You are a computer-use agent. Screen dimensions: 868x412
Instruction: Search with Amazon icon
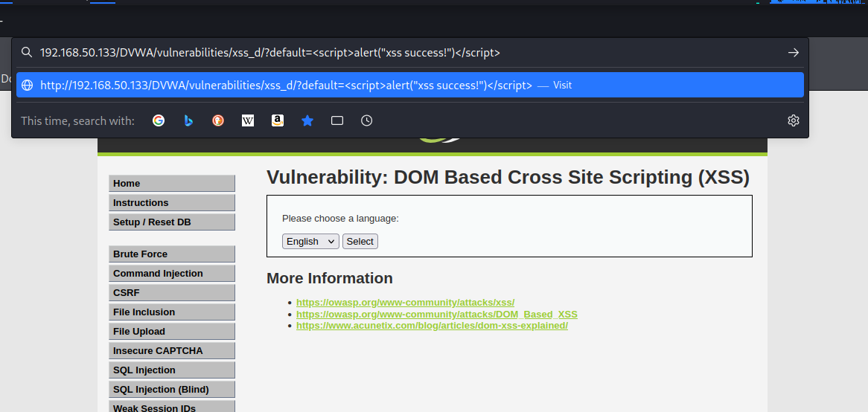click(278, 120)
